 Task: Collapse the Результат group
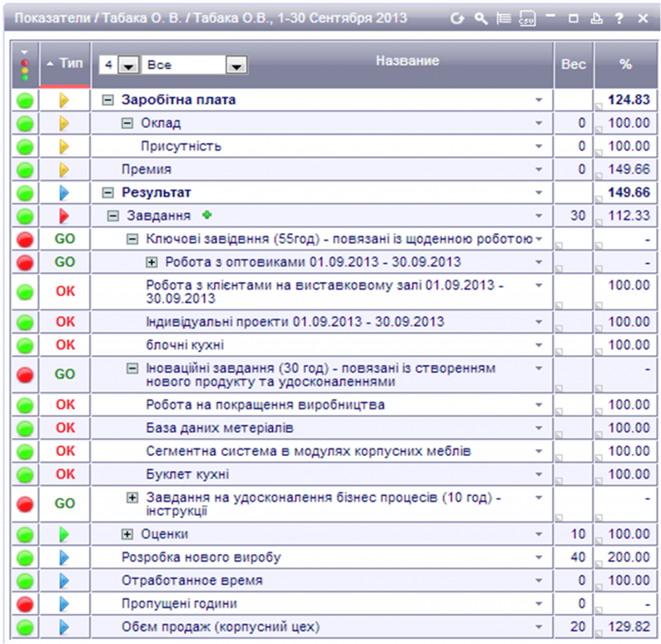108,192
